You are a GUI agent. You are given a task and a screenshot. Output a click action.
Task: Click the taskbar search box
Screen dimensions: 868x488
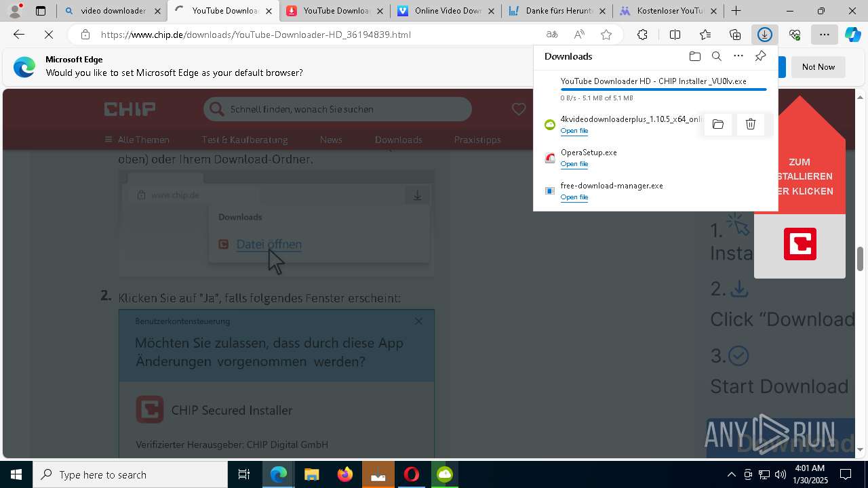click(130, 474)
